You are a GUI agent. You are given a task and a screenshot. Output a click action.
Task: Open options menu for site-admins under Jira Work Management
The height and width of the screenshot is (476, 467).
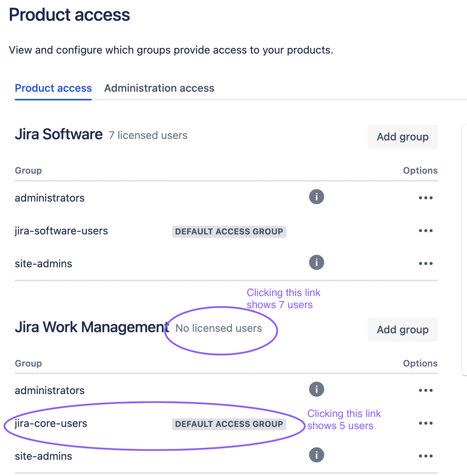[x=425, y=456]
